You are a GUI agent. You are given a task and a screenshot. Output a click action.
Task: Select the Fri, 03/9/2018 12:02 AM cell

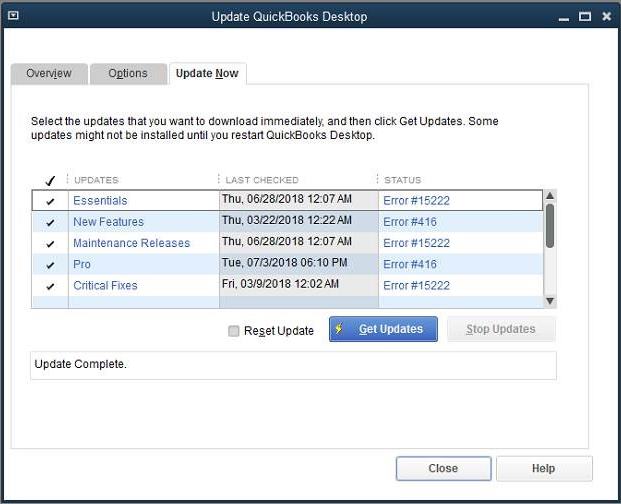point(299,285)
